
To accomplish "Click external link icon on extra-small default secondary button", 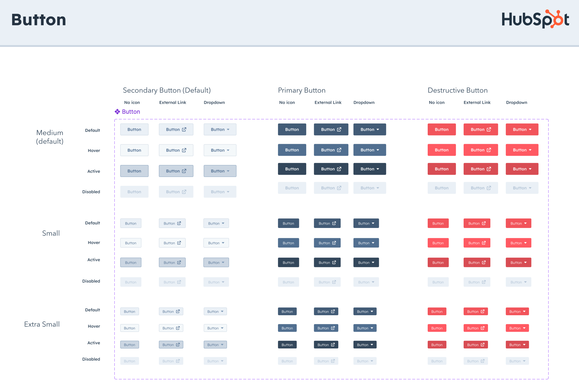I will pyautogui.click(x=178, y=311).
